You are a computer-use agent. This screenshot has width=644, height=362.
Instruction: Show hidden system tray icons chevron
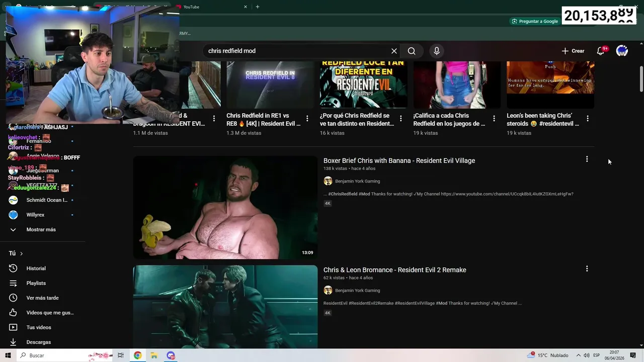click(x=578, y=355)
